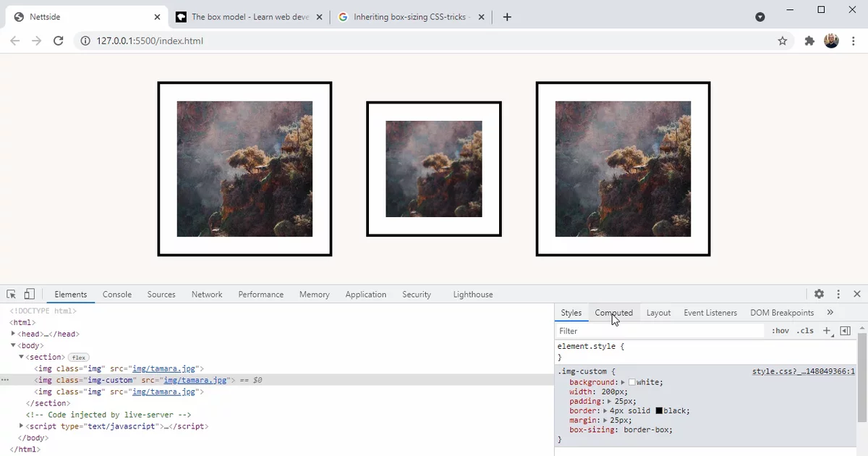868x456 pixels.
Task: Open the white background color swatch
Action: pyautogui.click(x=632, y=381)
